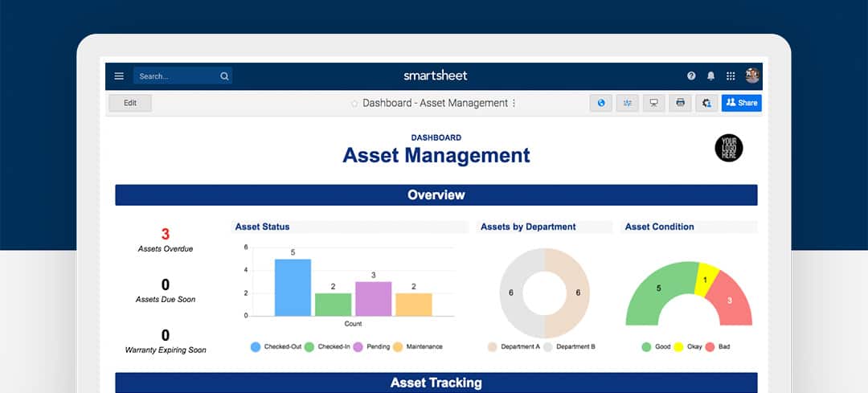Toggle the Department A legend item
Viewport: 868px width, 393px height.
[514, 347]
